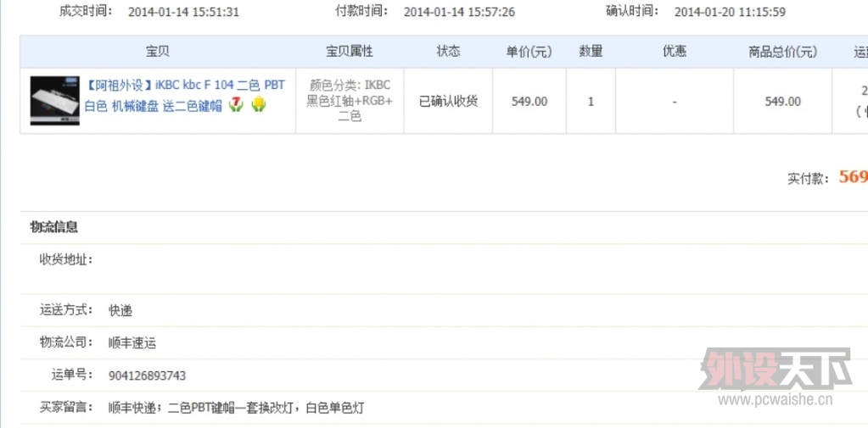This screenshot has width=868, height=428.
Task: Click the total price 549.00 cell
Action: click(x=783, y=102)
